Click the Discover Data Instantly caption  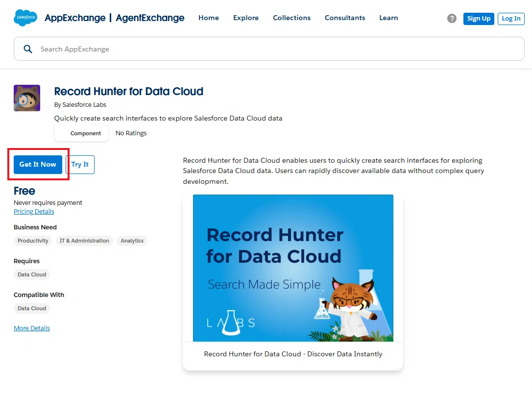click(x=293, y=354)
